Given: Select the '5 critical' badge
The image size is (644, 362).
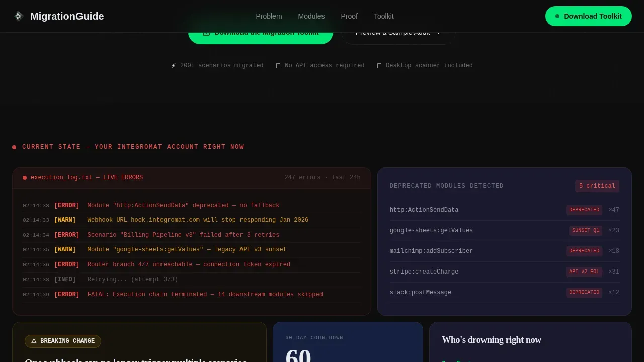Looking at the screenshot, I should click(597, 186).
